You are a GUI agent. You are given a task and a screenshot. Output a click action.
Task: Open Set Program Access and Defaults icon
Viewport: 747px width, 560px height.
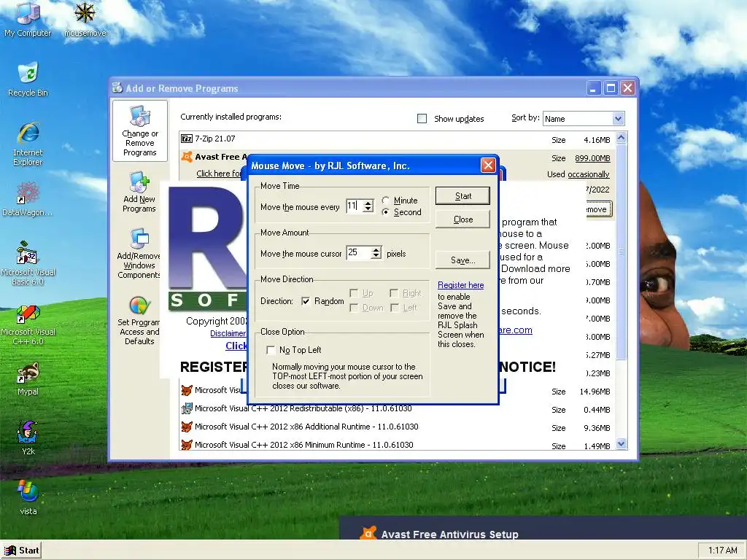[x=139, y=321]
